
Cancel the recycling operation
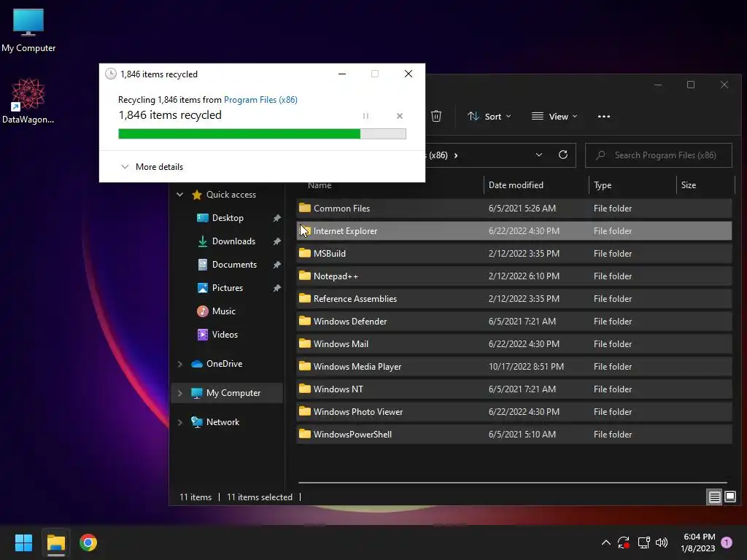[x=400, y=116]
